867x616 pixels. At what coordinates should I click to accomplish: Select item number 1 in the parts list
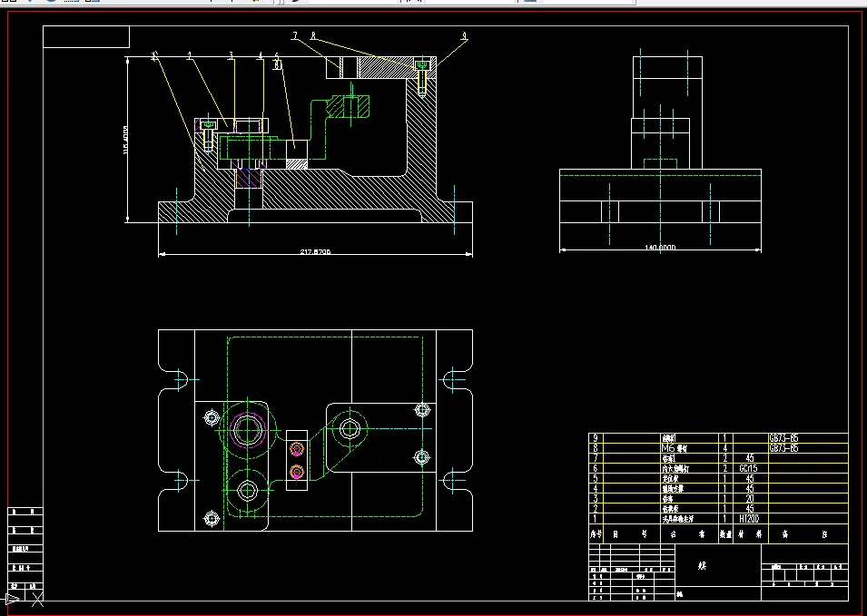[596, 519]
